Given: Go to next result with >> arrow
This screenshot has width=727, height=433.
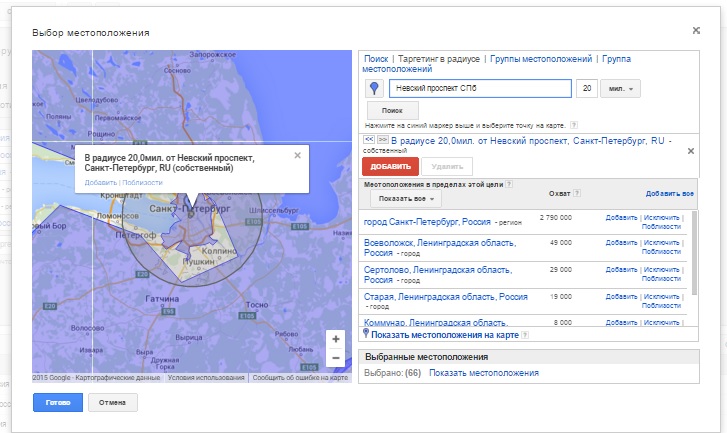Looking at the screenshot, I should coord(383,139).
